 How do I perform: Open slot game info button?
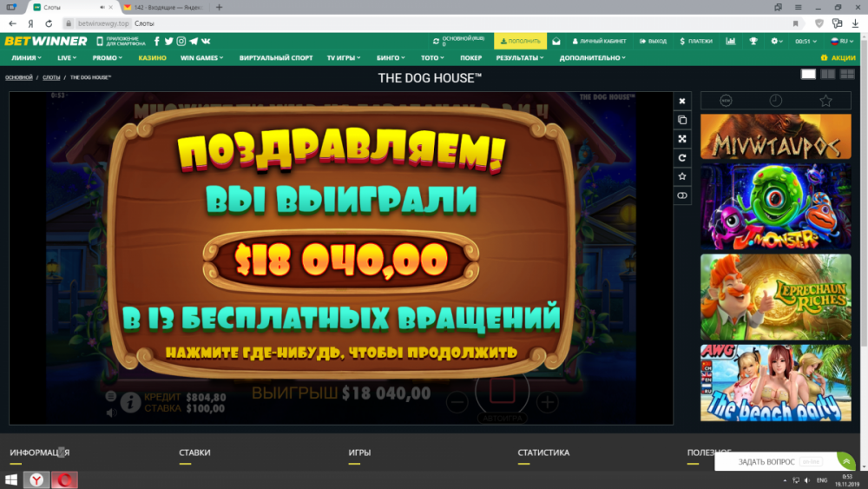[x=131, y=402]
